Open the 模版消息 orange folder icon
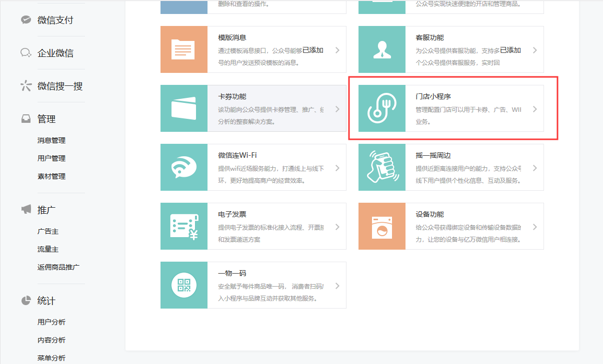 tap(183, 49)
